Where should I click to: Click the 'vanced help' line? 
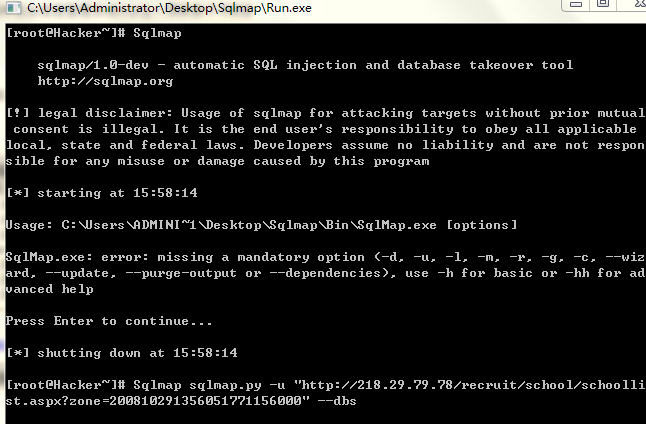coord(50,289)
